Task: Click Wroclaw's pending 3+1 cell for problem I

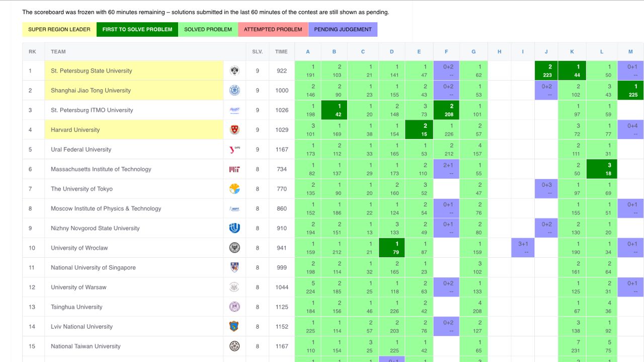Action: click(523, 248)
